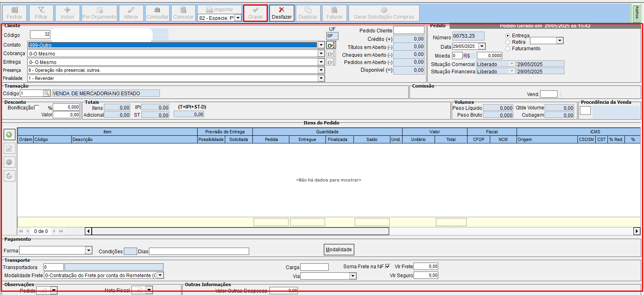Click the Descrição column header
644x295 pixels.
pyautogui.click(x=134, y=139)
